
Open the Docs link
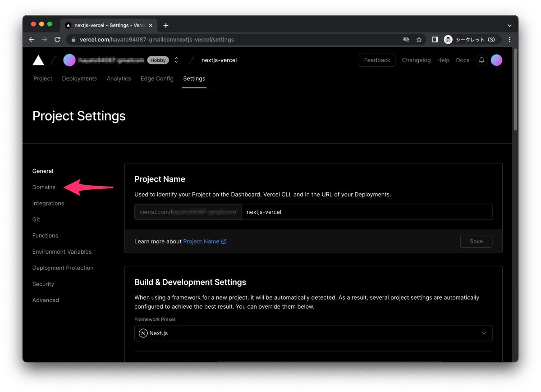click(463, 60)
